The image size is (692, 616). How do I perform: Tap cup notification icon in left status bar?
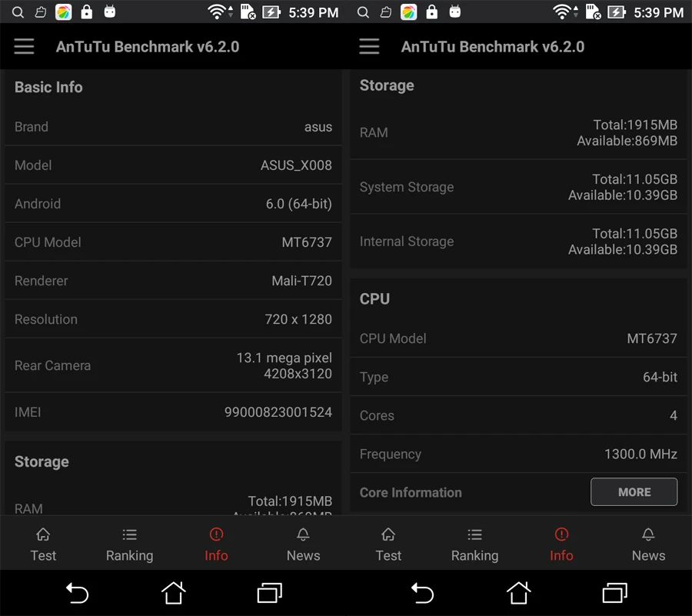coord(41,12)
